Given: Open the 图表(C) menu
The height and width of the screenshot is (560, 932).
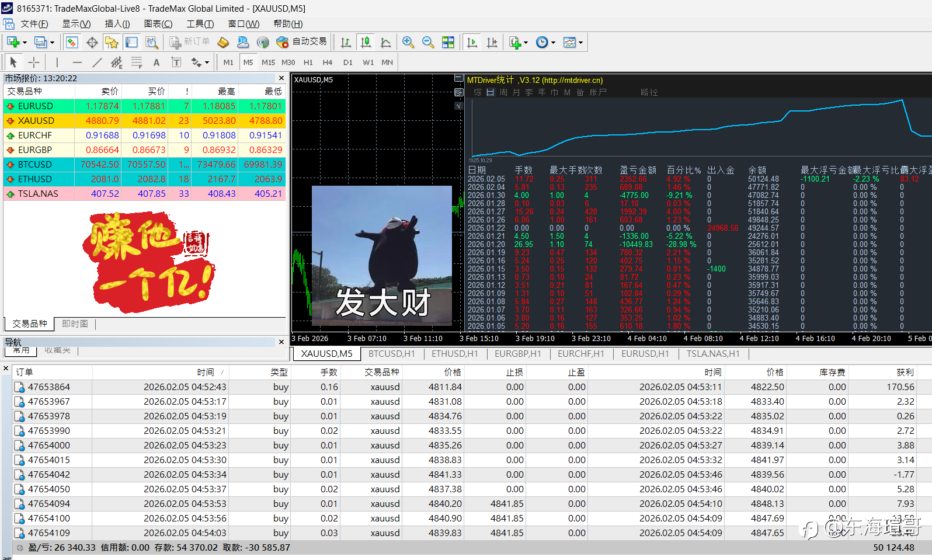Looking at the screenshot, I should (158, 24).
